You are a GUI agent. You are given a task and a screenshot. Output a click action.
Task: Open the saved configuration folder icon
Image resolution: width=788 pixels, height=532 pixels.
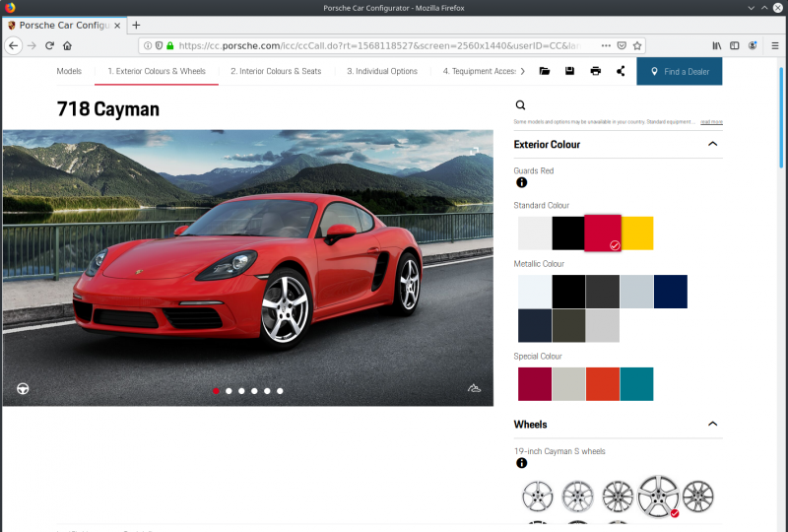pyautogui.click(x=545, y=71)
